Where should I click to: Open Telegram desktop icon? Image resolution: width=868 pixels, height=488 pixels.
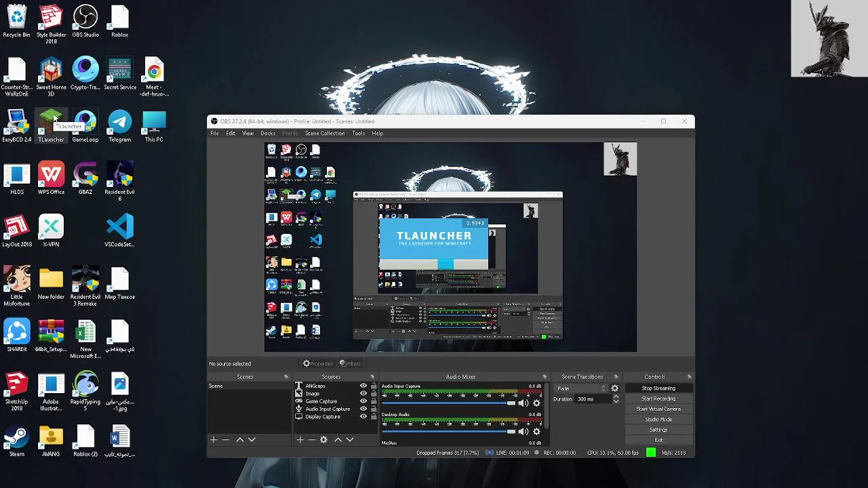120,127
